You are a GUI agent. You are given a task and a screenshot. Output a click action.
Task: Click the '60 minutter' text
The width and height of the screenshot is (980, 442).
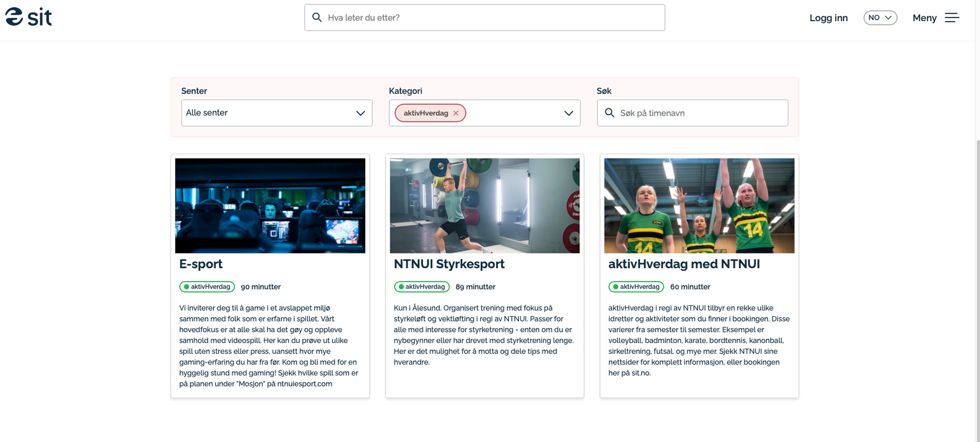[x=690, y=287]
